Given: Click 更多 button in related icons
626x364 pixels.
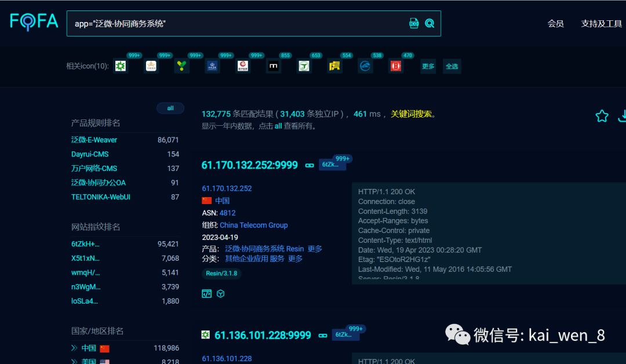Looking at the screenshot, I should [x=428, y=66].
